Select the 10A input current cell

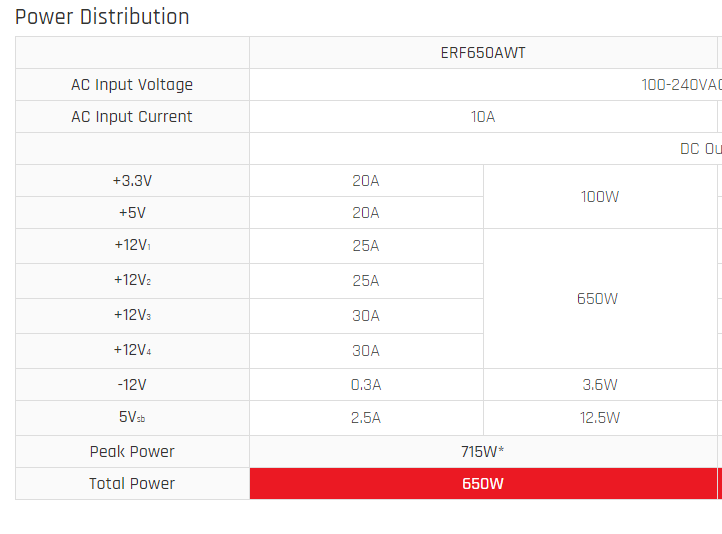pos(483,116)
